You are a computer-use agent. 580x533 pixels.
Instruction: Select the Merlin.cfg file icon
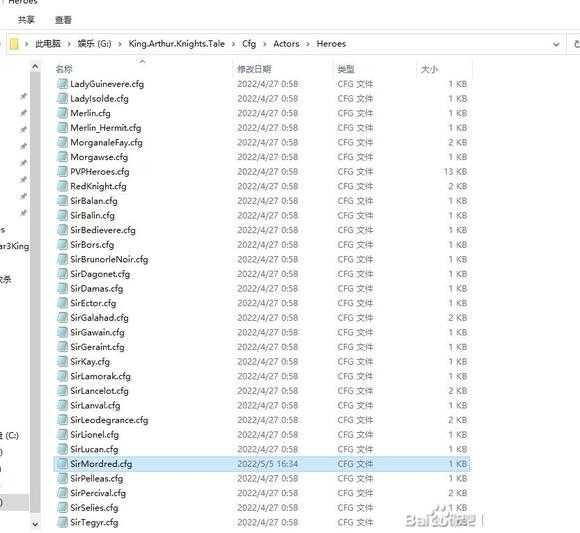coord(62,113)
